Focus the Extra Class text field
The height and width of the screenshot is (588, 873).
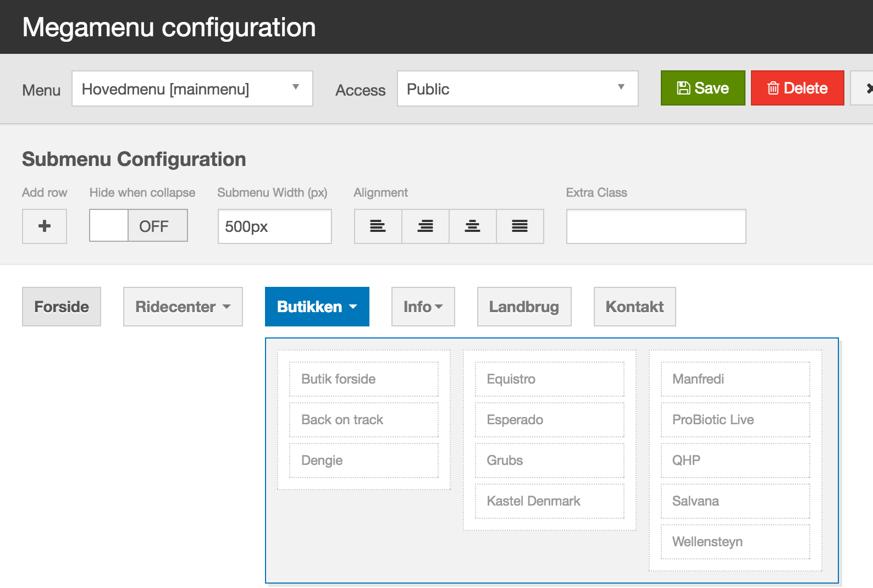(x=656, y=226)
